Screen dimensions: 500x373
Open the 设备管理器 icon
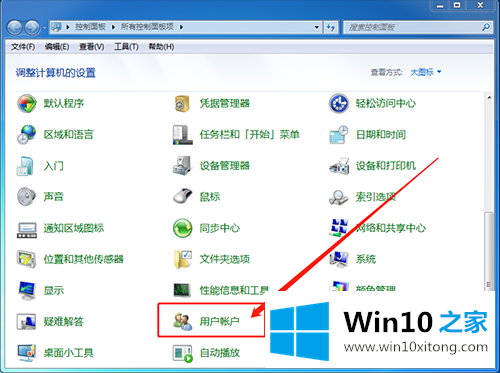pyautogui.click(x=182, y=166)
